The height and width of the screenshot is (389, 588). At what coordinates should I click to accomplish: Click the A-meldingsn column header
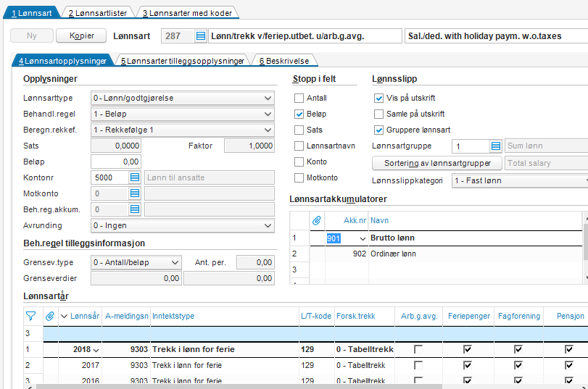(x=127, y=316)
